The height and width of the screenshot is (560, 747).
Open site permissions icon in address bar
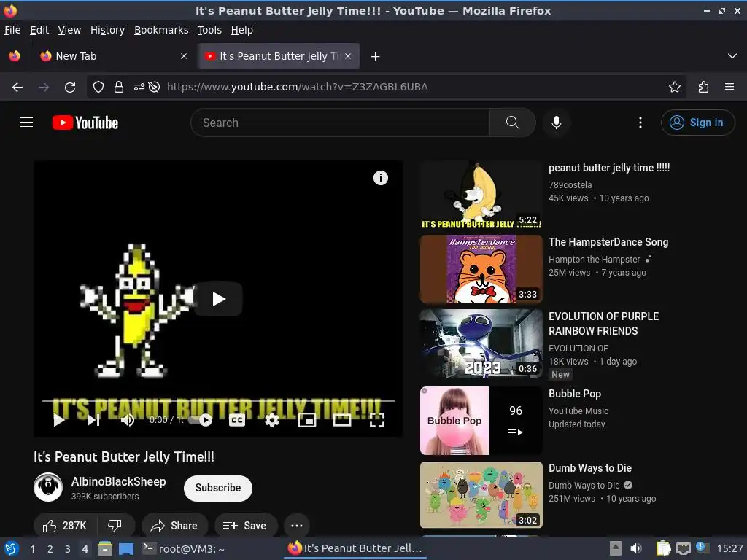139,87
